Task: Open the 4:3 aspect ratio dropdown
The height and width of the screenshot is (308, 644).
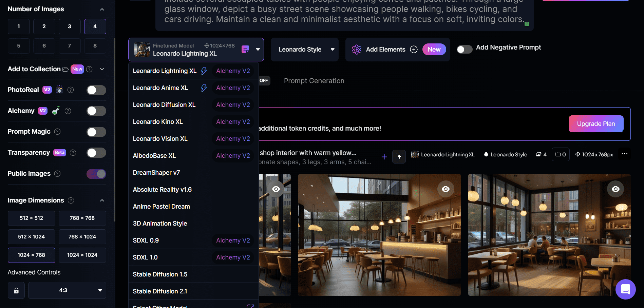Action: point(67,290)
